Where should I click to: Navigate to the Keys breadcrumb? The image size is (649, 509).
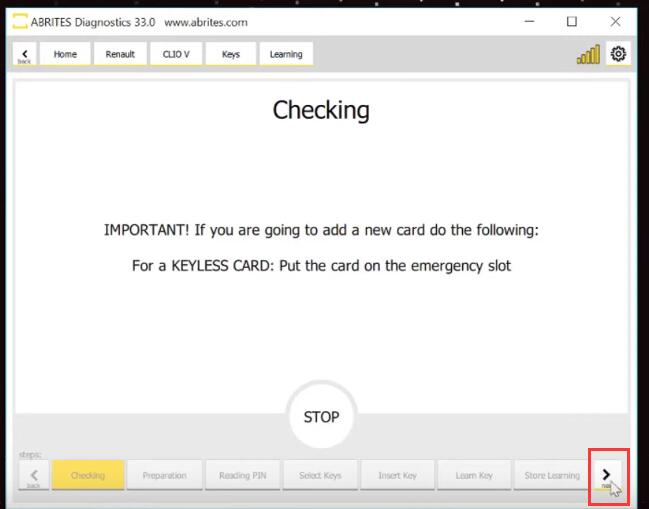tap(230, 54)
